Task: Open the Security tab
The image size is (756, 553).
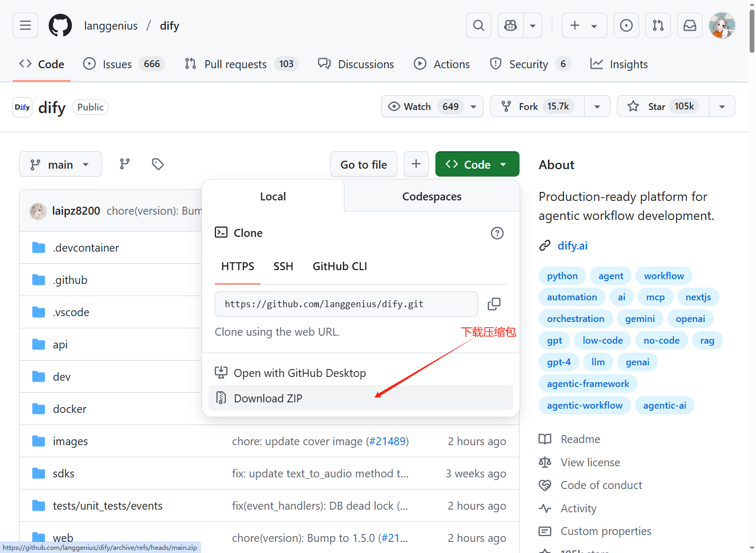Action: tap(530, 64)
